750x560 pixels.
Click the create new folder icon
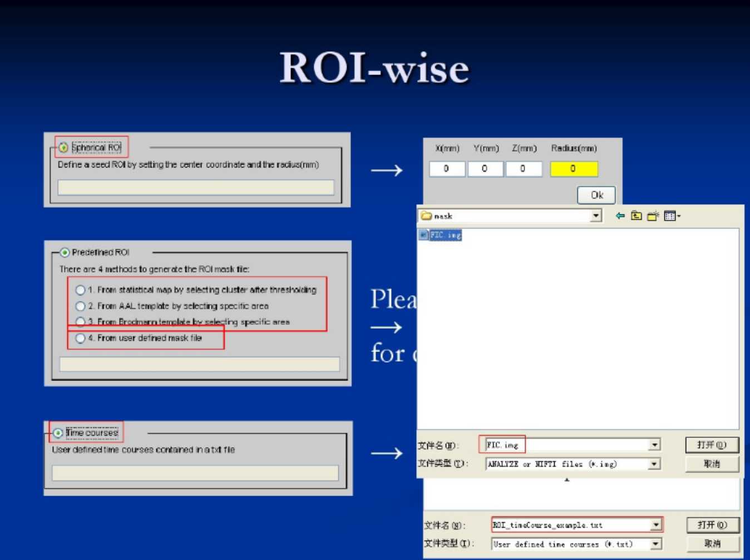coord(653,216)
